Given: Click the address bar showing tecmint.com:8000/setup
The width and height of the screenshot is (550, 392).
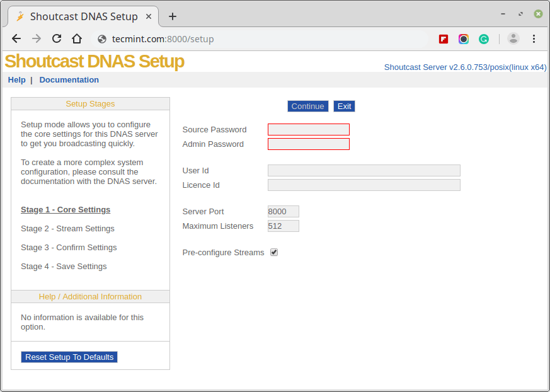Looking at the screenshot, I should (x=252, y=39).
